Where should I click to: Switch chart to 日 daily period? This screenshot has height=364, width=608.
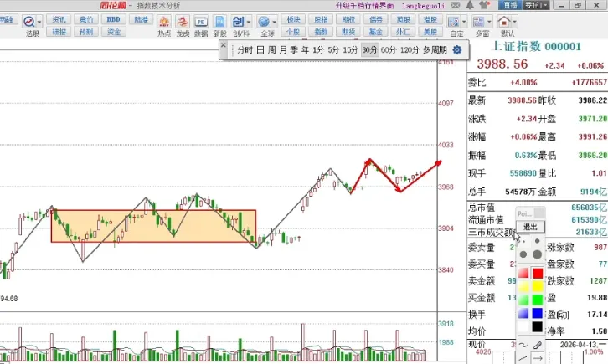coord(260,50)
